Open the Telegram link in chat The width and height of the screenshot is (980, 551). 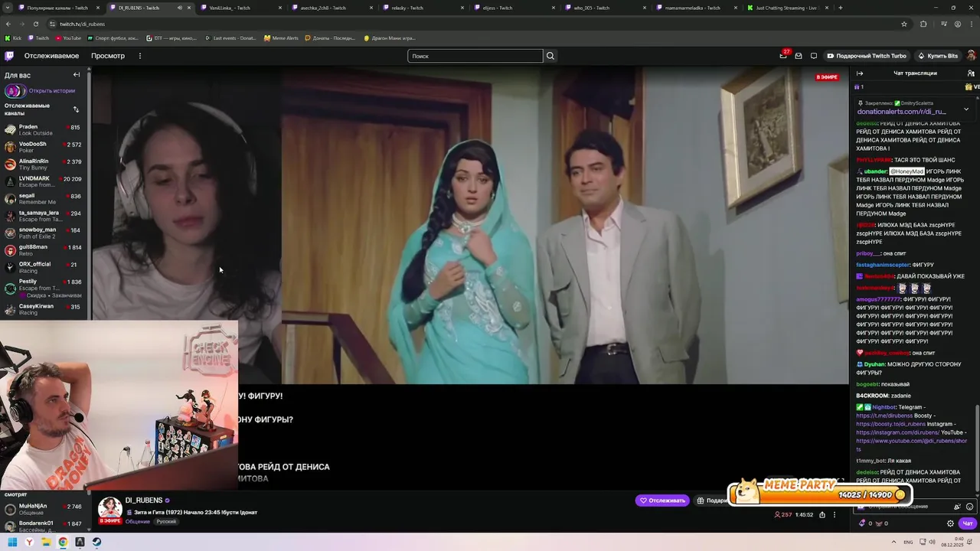[x=884, y=416]
